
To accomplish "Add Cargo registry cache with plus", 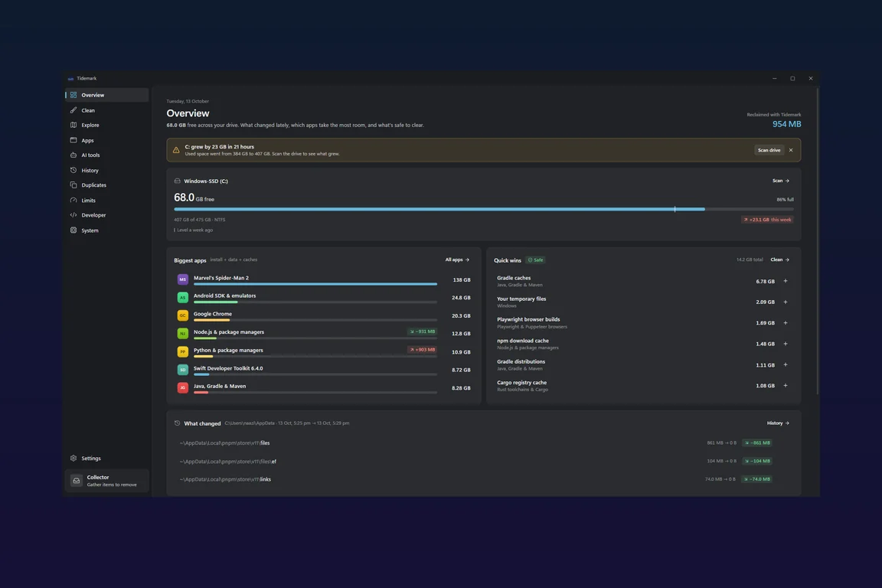I will pyautogui.click(x=786, y=385).
